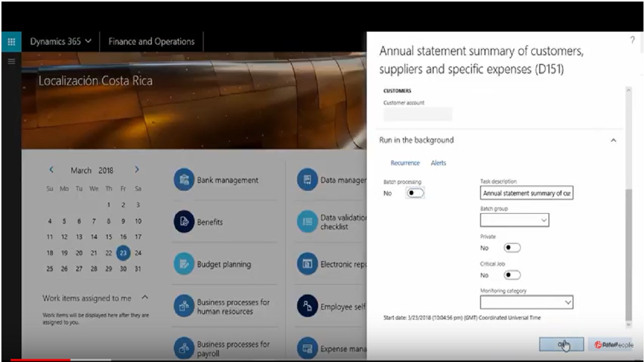Image resolution: width=644 pixels, height=362 pixels.
Task: Toggle the Critical Job switch
Action: pos(512,275)
